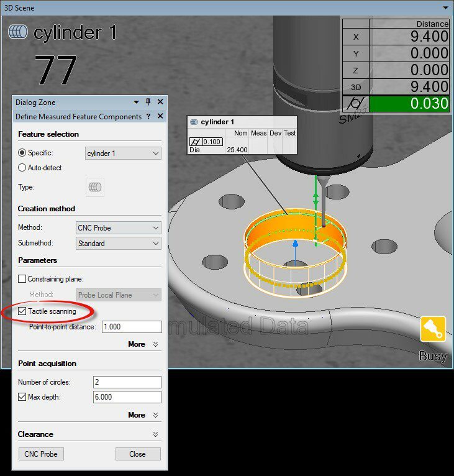Click the large 77 point counter
454x476 pixels.
56,70
